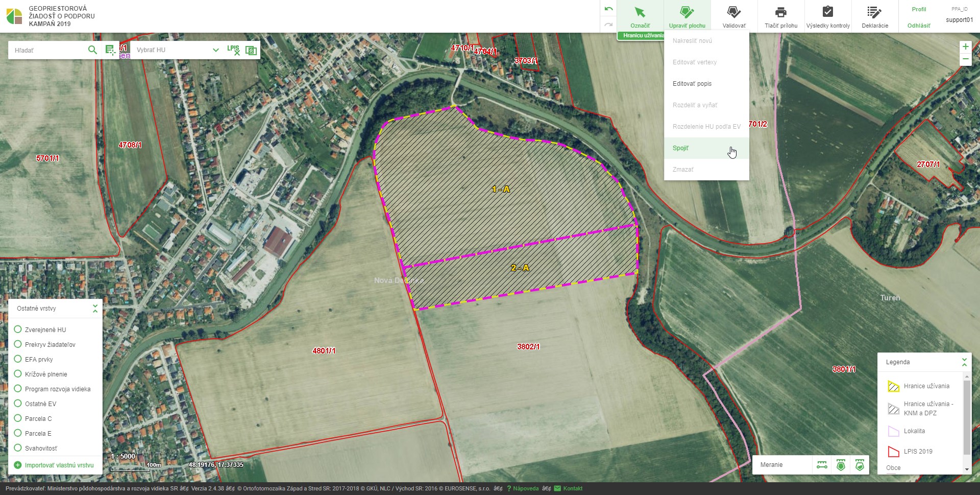Click the Lokalita pink legend swatch
This screenshot has height=495, width=980.
pyautogui.click(x=893, y=431)
